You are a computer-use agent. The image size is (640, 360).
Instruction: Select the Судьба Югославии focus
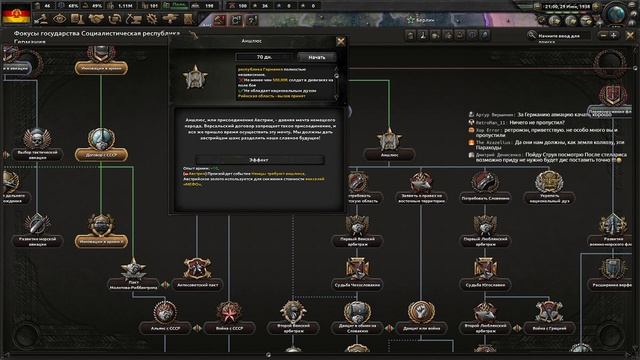pos(485,273)
